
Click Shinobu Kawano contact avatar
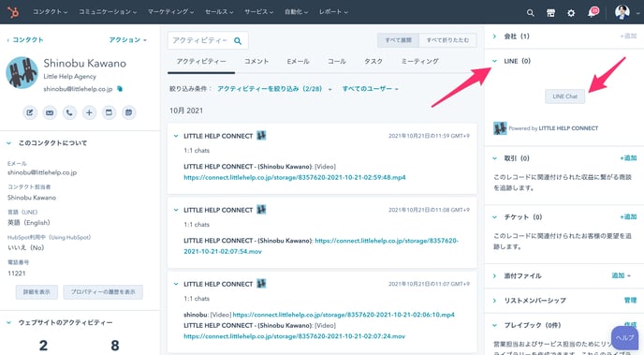tap(22, 72)
